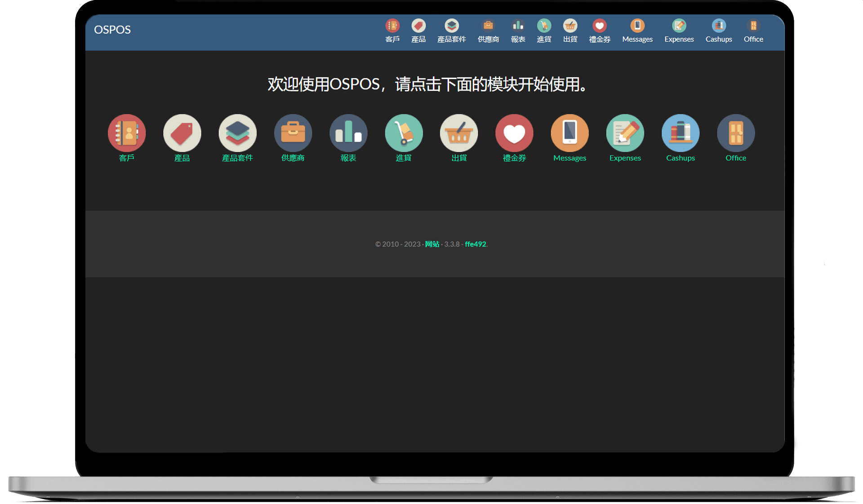Open the large 產品 items tag icon
The width and height of the screenshot is (863, 504).
[182, 133]
